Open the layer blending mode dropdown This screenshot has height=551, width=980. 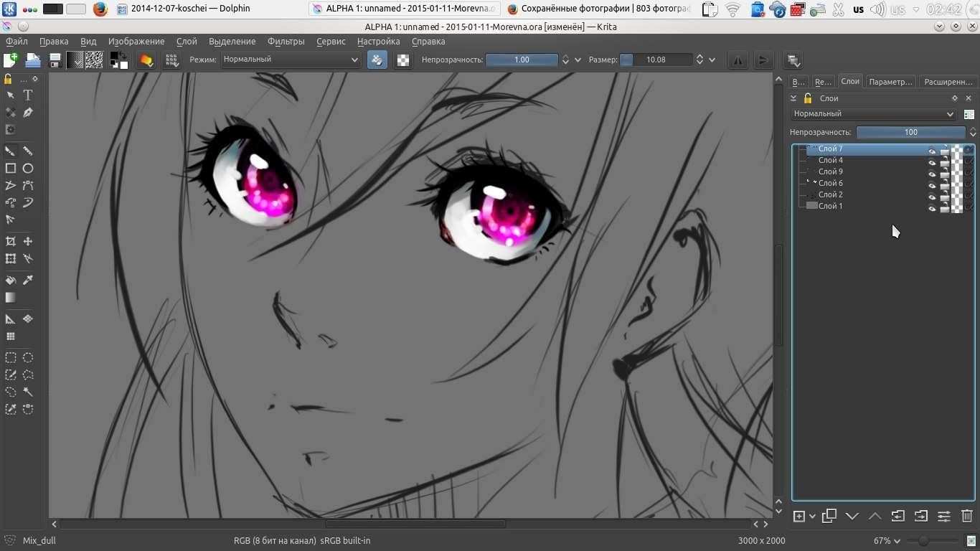pos(874,114)
